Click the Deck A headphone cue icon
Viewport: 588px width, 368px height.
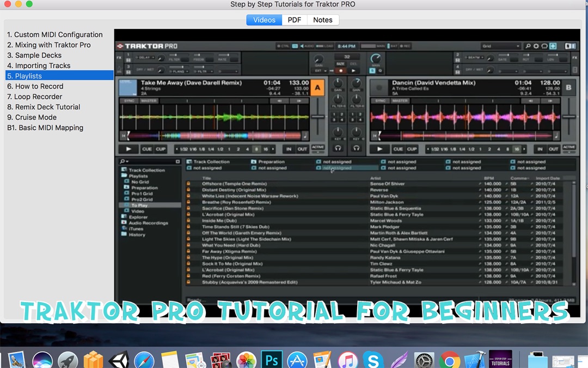(x=338, y=148)
